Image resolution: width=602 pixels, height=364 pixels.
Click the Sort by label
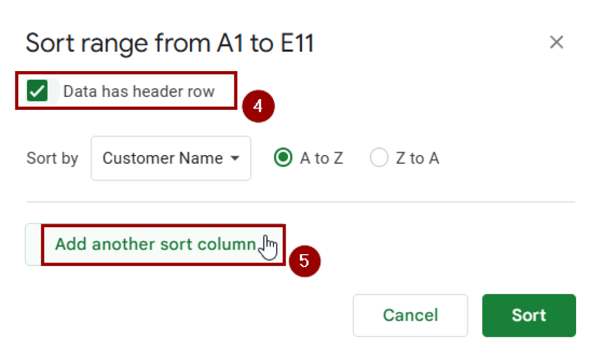52,158
